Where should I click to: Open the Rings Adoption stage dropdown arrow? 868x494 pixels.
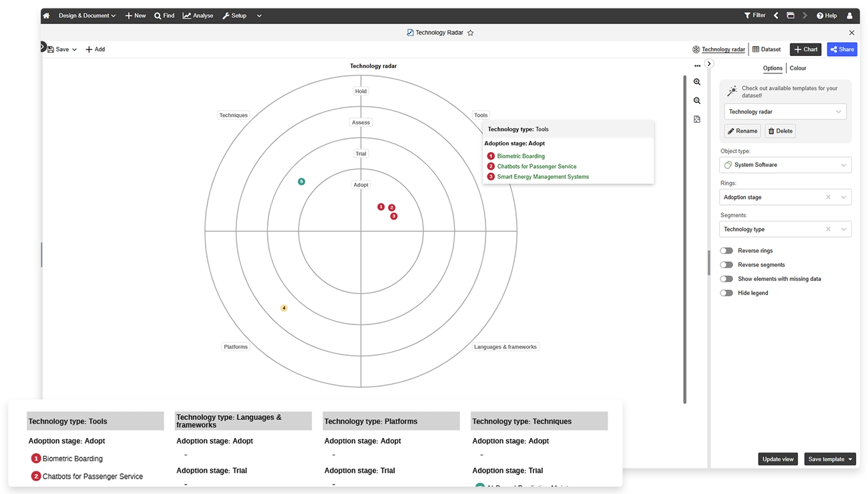click(x=844, y=198)
